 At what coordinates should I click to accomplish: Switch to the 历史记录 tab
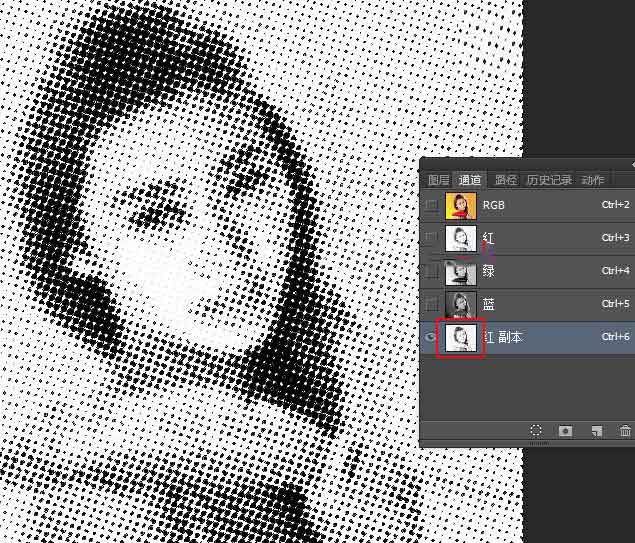549,180
